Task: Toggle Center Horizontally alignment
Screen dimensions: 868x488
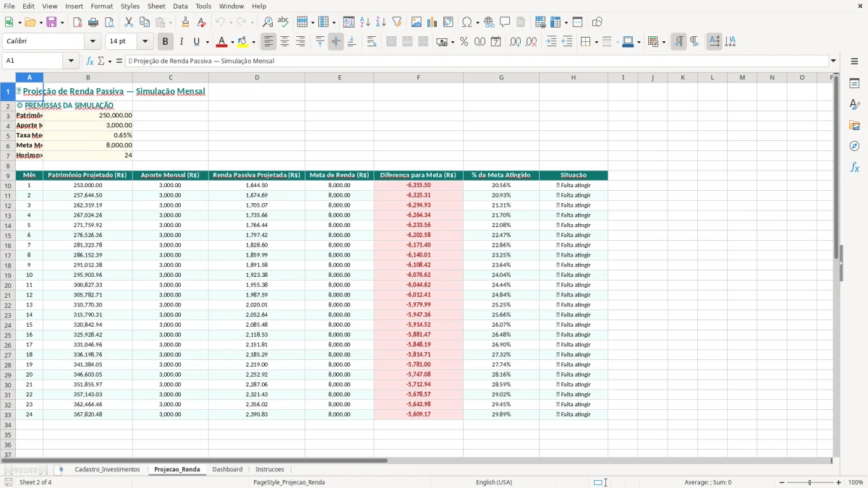Action: click(284, 42)
